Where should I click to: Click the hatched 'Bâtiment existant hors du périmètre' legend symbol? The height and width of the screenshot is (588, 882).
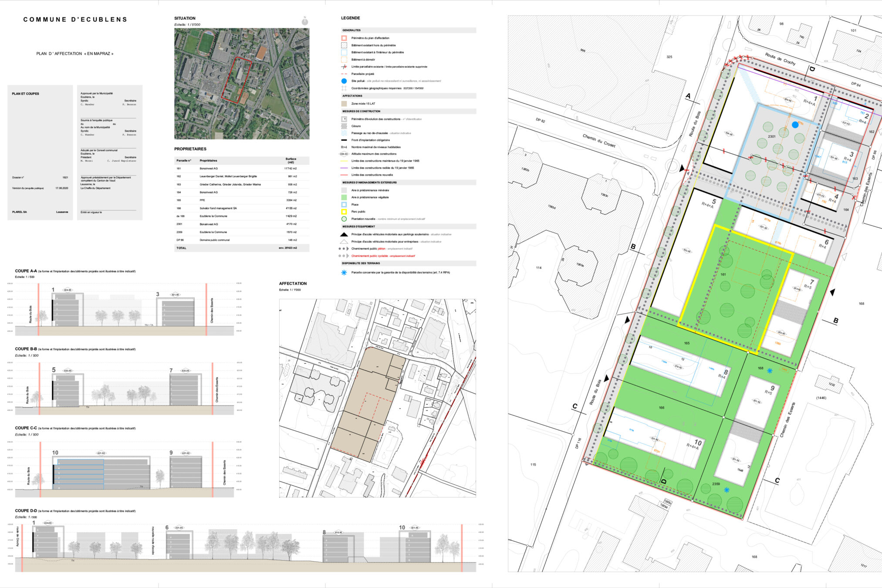tap(344, 45)
